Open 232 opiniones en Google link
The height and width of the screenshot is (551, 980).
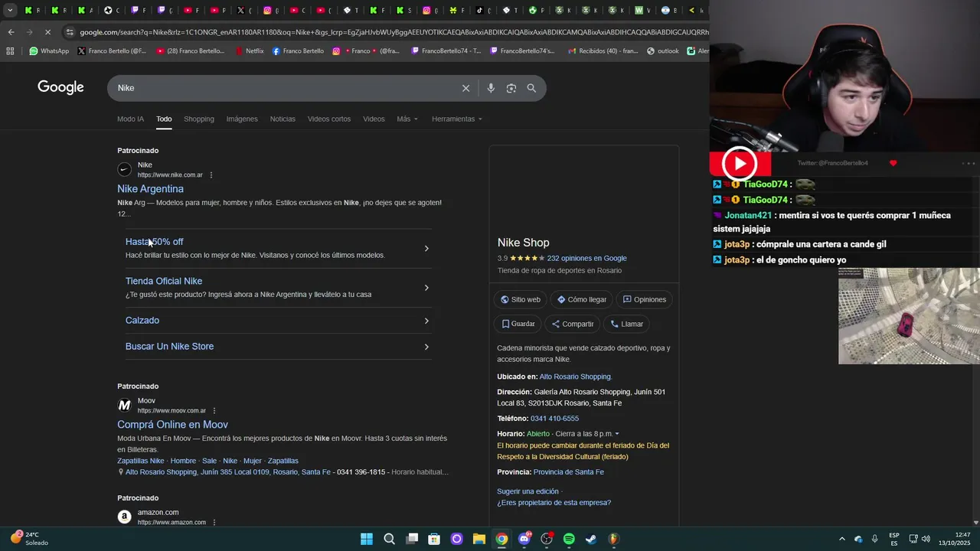point(586,259)
